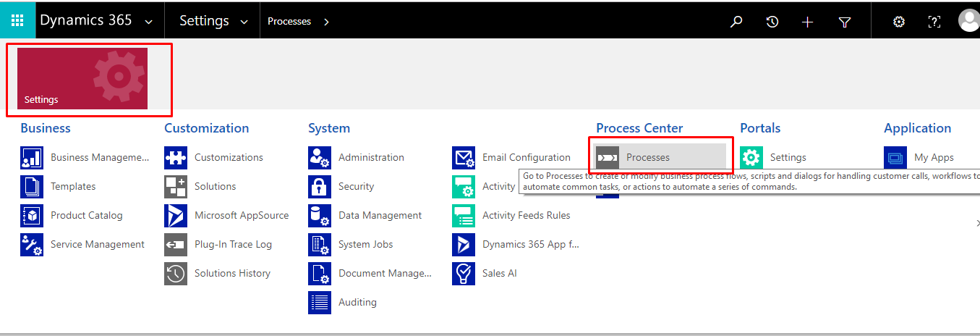
Task: Click the Solutions icon
Action: [x=176, y=186]
